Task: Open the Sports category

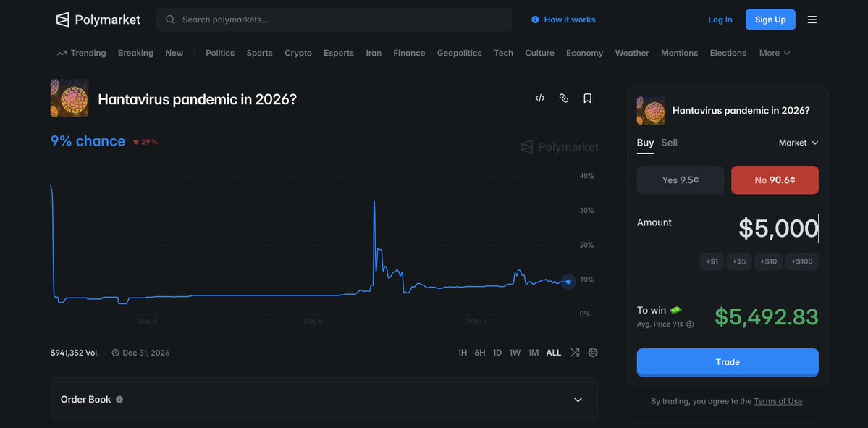Action: point(260,53)
